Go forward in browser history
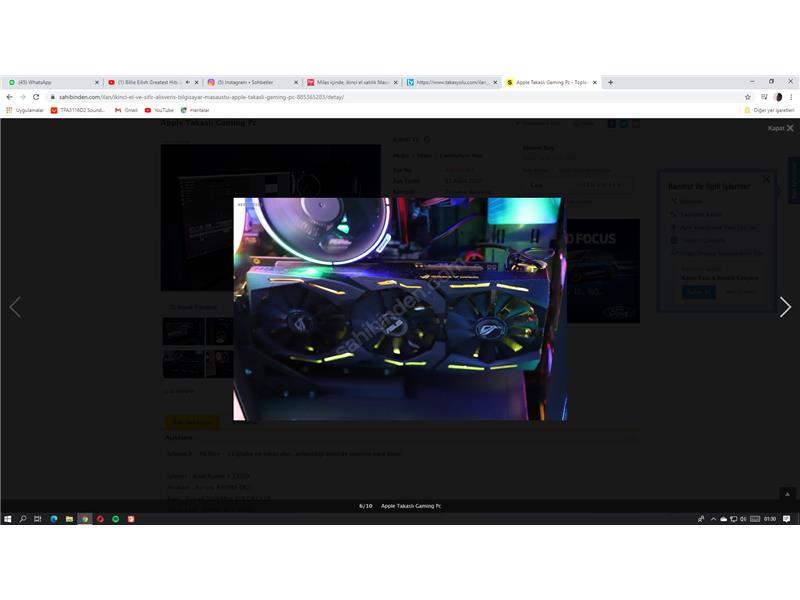 click(22, 97)
